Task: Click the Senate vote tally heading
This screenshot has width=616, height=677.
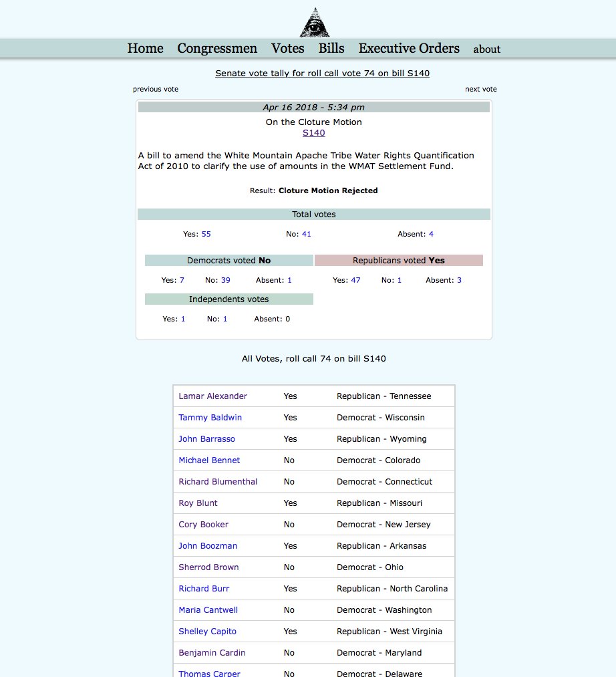Action: coord(322,74)
